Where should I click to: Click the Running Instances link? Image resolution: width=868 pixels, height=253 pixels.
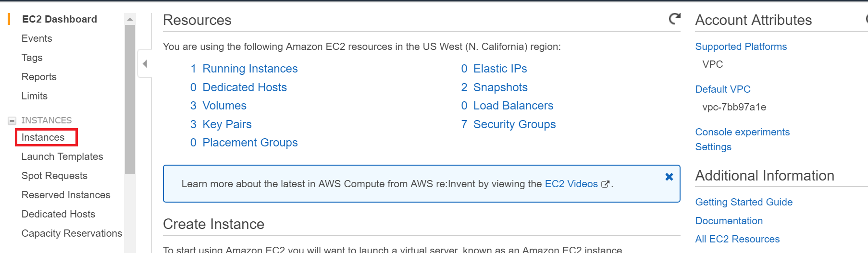coord(250,69)
